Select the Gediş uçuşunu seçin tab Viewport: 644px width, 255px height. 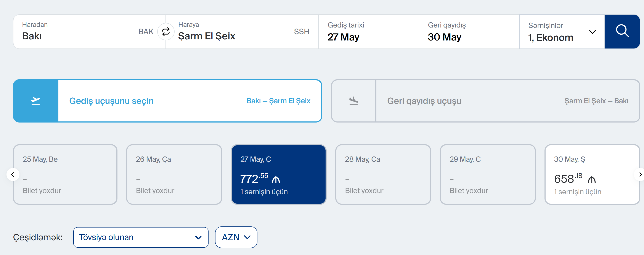pos(190,101)
